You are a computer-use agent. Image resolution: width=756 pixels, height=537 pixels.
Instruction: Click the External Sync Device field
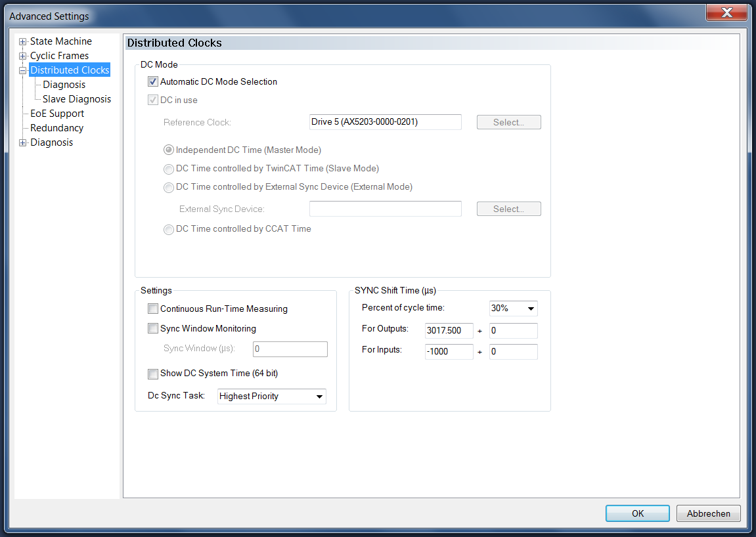tap(386, 209)
